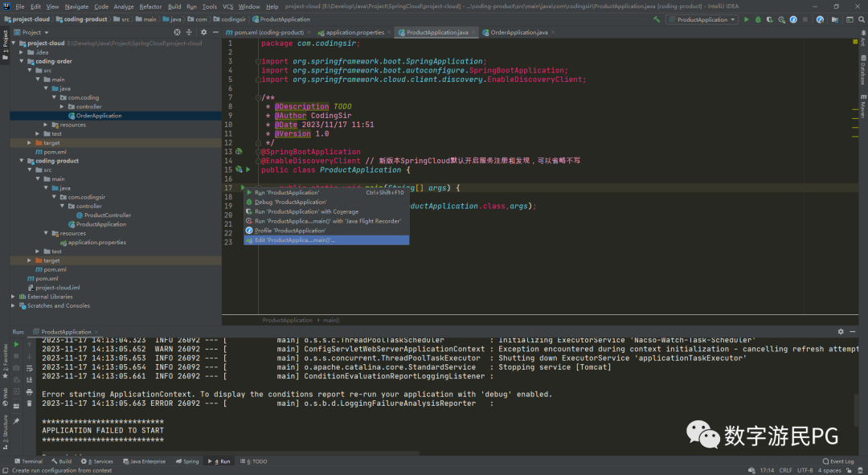This screenshot has height=475, width=868.
Task: Toggle soft-wrap in the Run console
Action: point(30,367)
